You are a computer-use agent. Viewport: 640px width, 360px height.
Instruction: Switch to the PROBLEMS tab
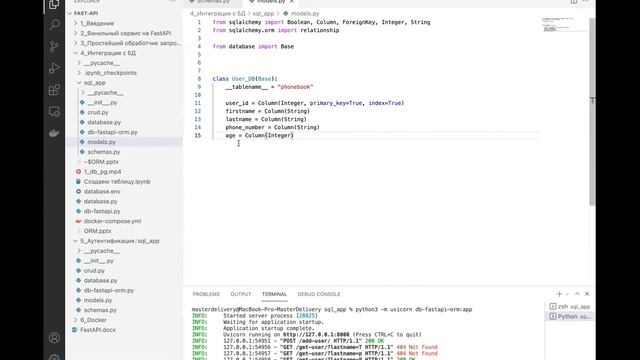[x=206, y=294]
